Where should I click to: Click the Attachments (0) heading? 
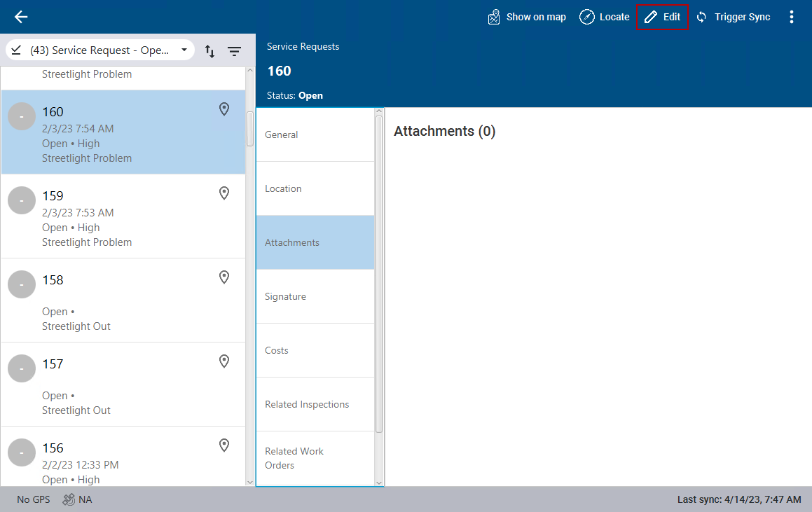[x=444, y=132]
